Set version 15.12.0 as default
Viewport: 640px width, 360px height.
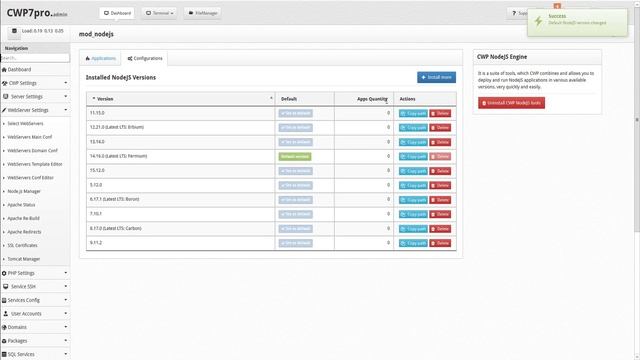(x=296, y=171)
